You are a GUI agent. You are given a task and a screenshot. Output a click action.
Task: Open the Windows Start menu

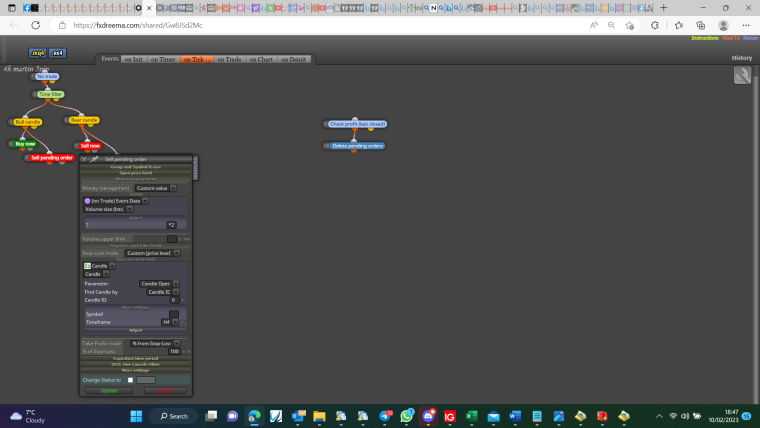point(136,416)
